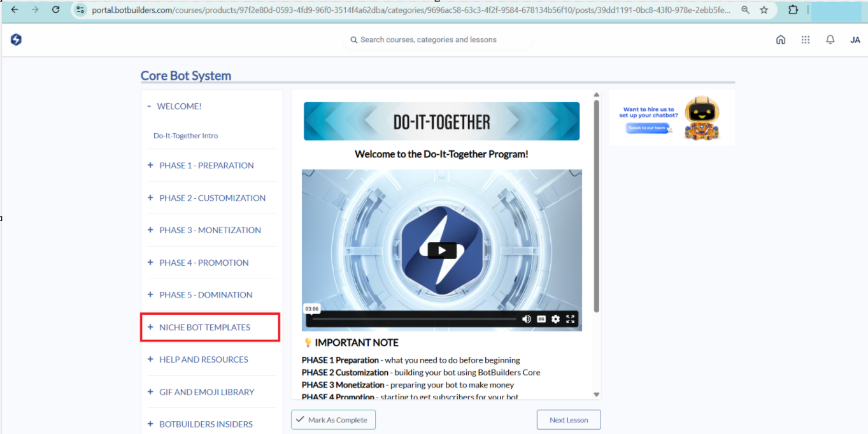Click the checkmark icon in Mark As Complete
The image size is (868, 434).
pyautogui.click(x=300, y=419)
